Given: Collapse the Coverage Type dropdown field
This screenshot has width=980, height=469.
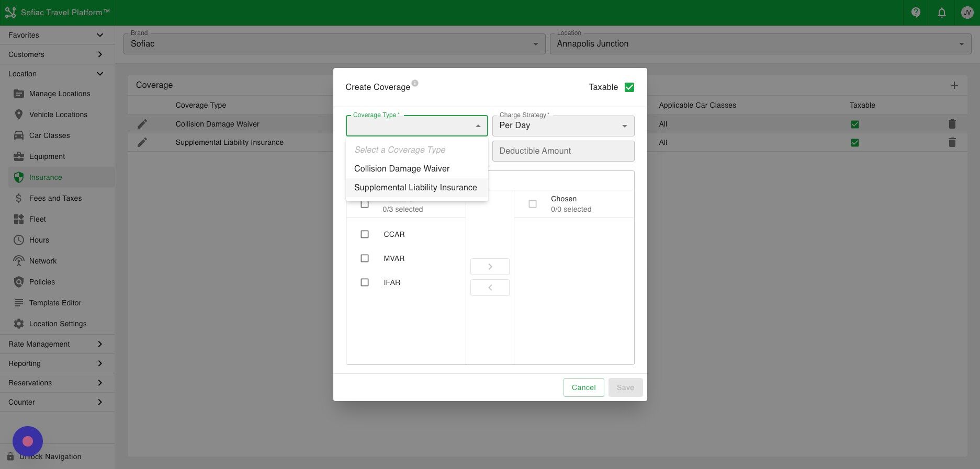Looking at the screenshot, I should [x=417, y=126].
